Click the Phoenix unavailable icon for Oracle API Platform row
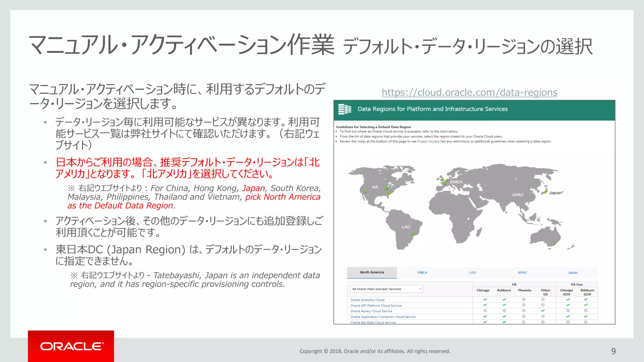This screenshot has width=644, height=362. tap(524, 305)
